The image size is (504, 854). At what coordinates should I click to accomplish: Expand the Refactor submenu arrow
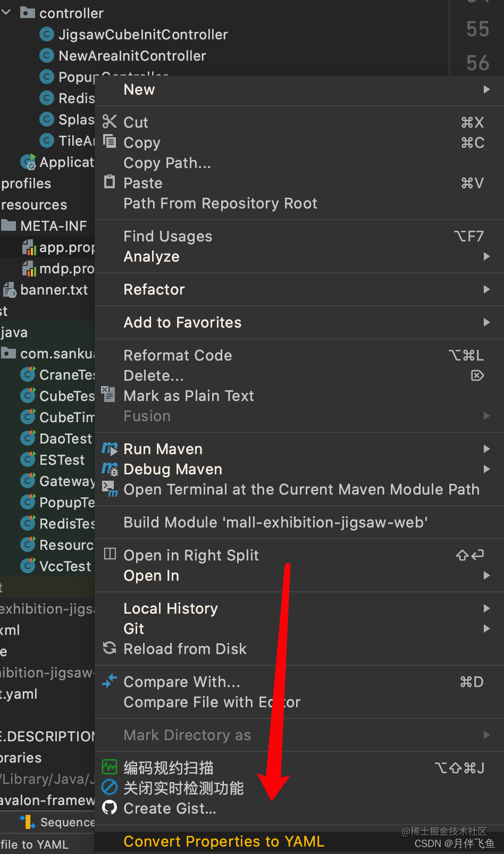coord(486,289)
